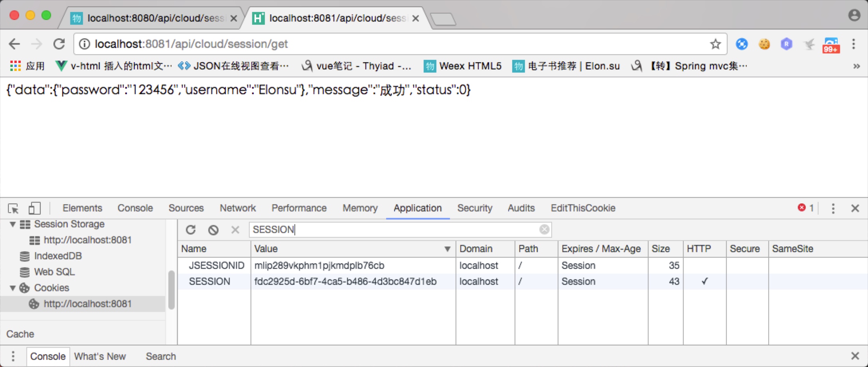Switch to the Performance tab
This screenshot has width=868, height=367.
pos(299,208)
